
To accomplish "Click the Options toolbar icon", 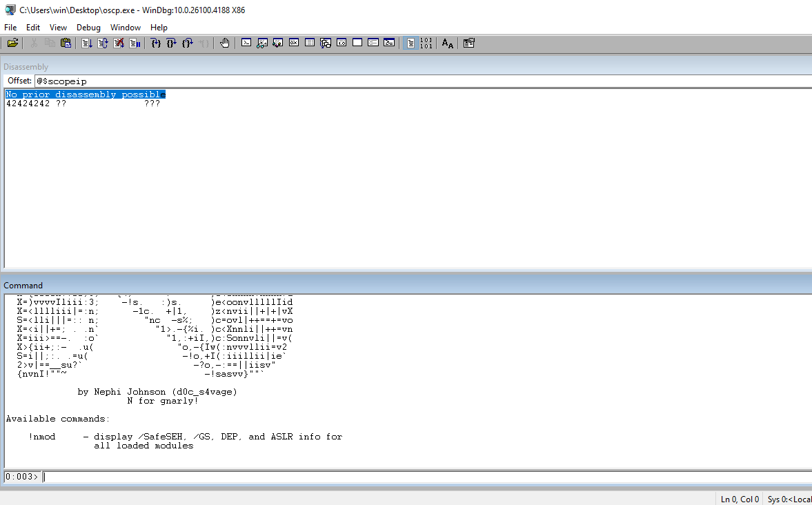I will (x=469, y=43).
